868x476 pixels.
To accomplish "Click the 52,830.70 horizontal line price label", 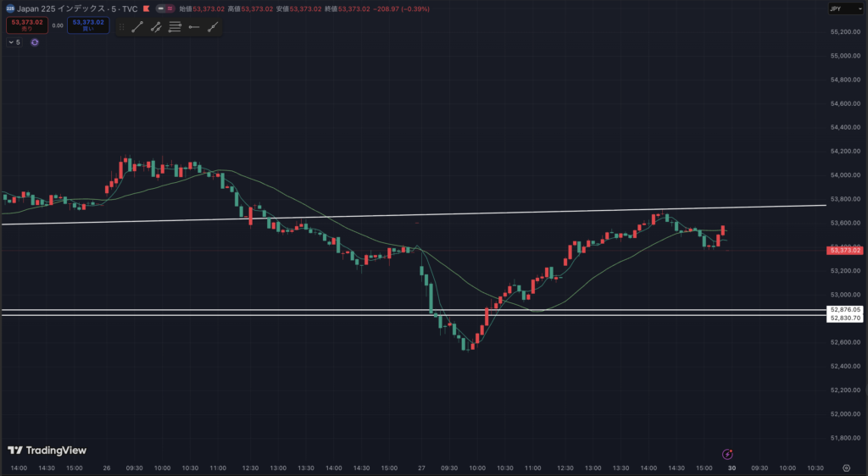I will click(845, 318).
